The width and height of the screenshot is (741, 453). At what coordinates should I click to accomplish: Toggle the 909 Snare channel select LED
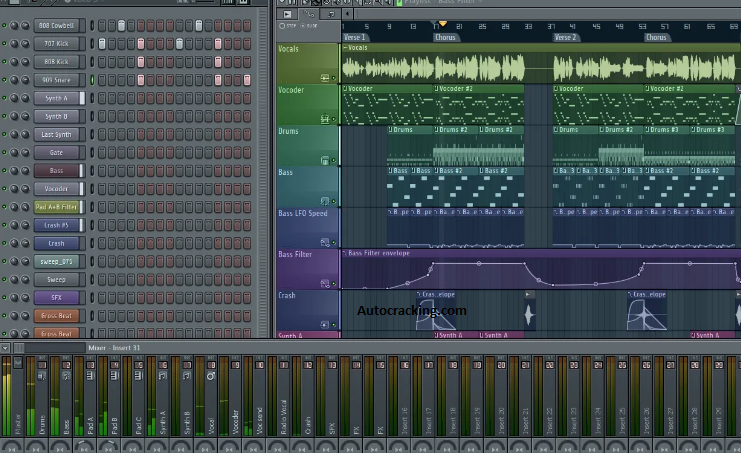(x=92, y=80)
